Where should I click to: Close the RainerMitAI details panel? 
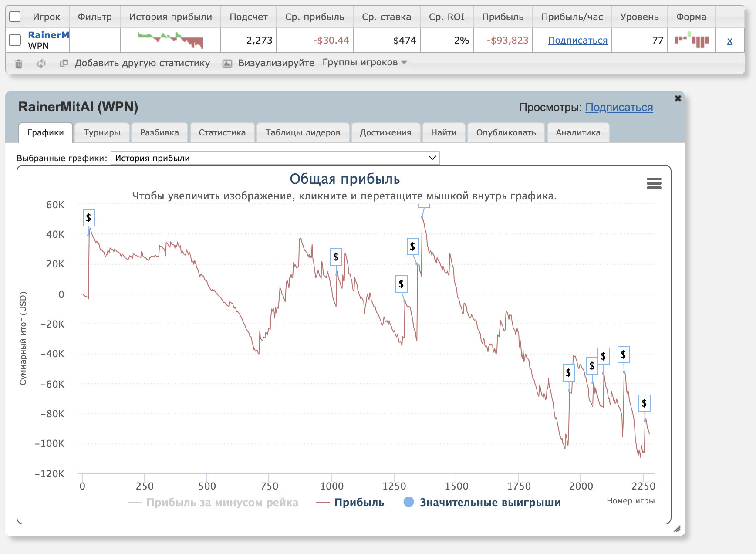(x=678, y=98)
